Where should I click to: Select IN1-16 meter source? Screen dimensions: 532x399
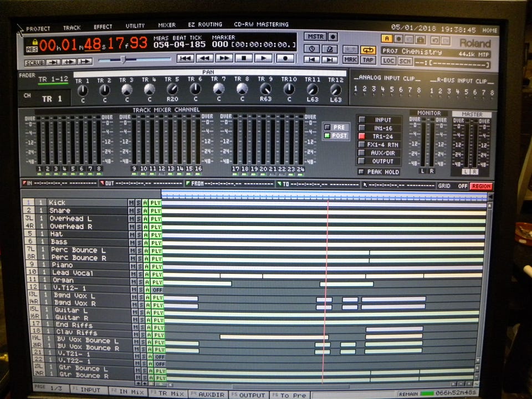(x=379, y=128)
